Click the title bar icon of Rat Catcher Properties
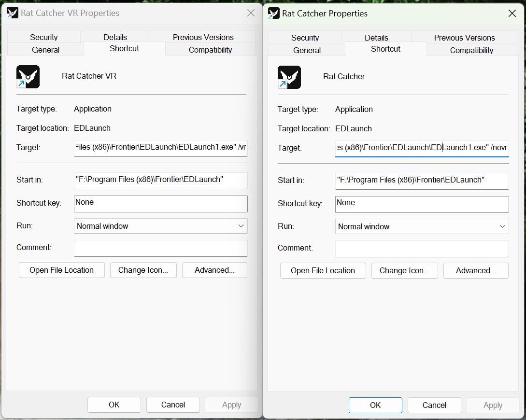The width and height of the screenshot is (526, 420). pos(274,14)
